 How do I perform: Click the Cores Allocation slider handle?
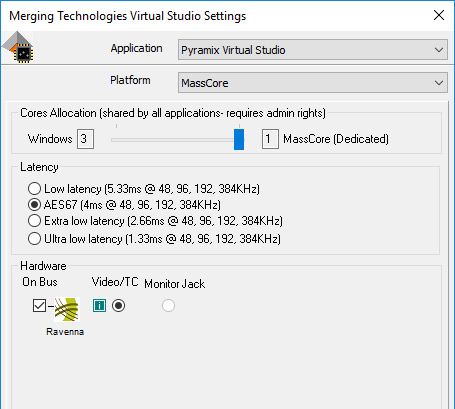tap(239, 139)
